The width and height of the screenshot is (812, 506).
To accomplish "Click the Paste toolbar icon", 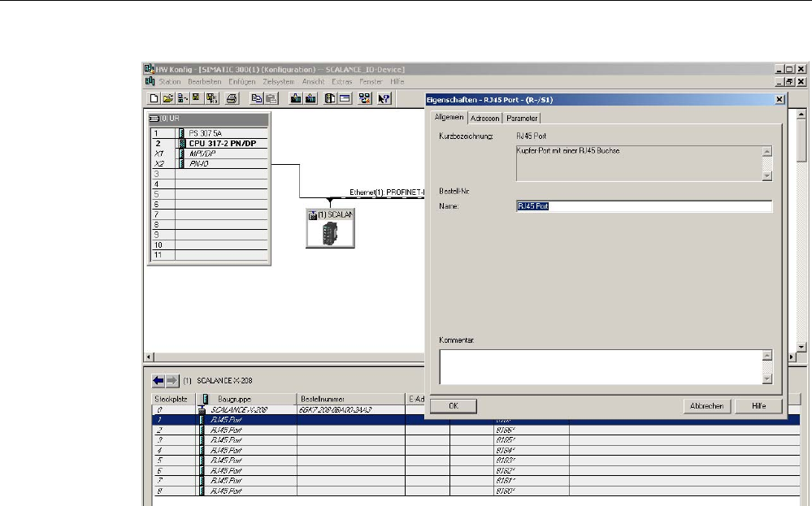I will click(x=271, y=98).
